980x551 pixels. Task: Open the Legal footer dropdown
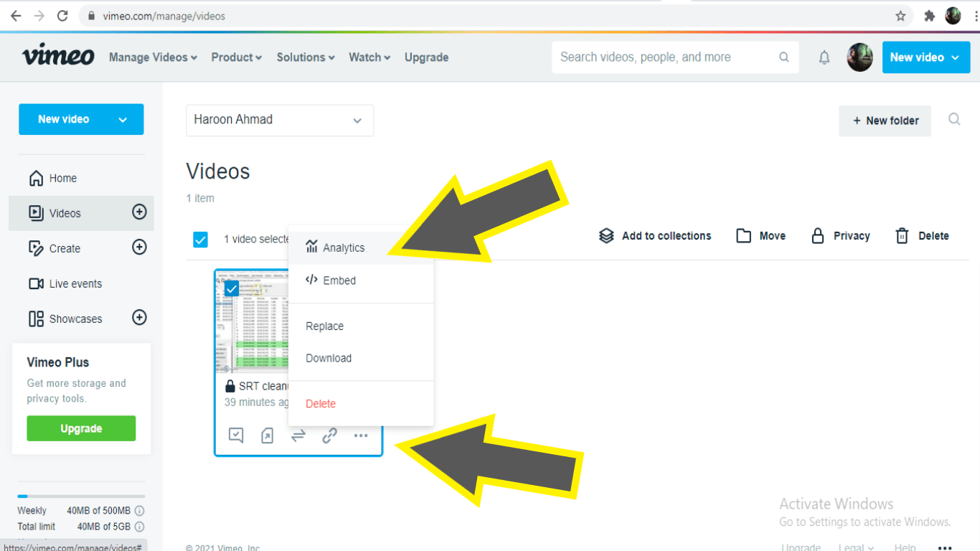[856, 547]
